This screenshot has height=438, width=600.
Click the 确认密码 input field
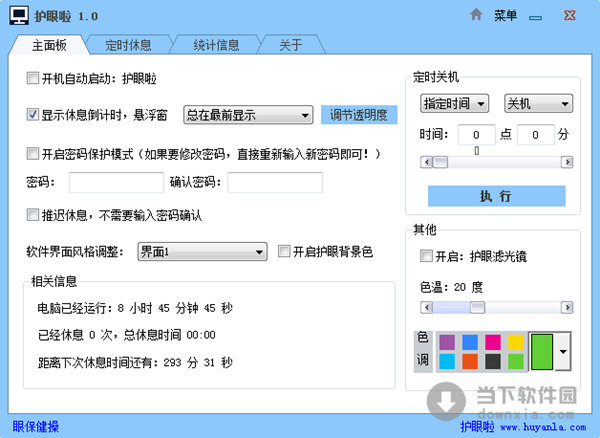(x=275, y=182)
